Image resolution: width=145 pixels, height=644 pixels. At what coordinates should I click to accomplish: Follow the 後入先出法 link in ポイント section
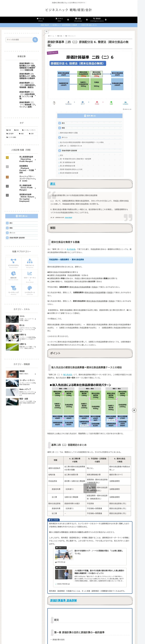[68, 374]
